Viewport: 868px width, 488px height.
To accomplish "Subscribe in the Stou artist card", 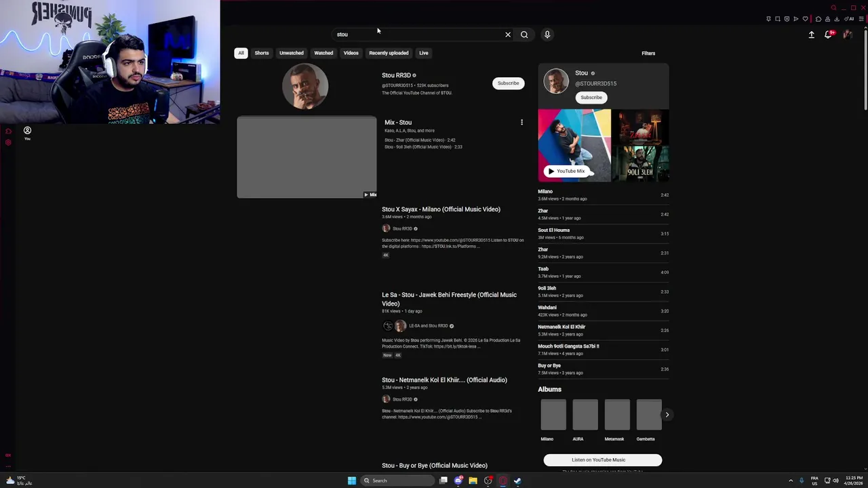I will 591,98.
